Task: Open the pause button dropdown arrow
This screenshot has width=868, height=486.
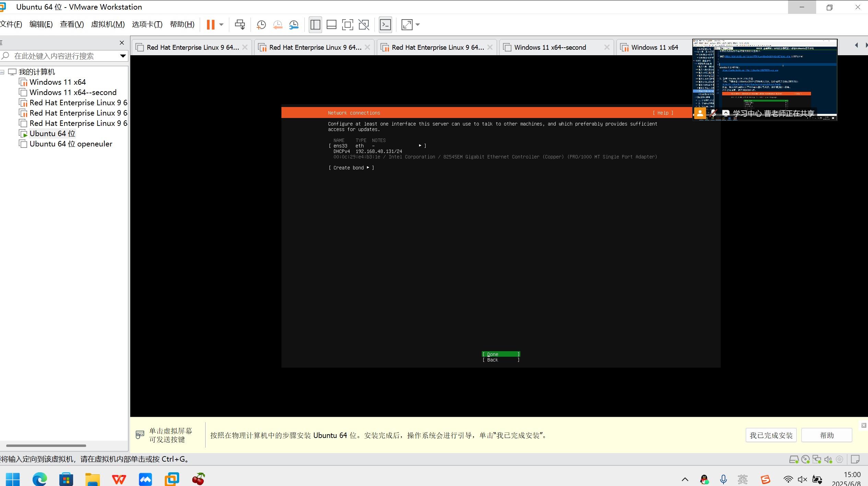Action: [x=221, y=24]
